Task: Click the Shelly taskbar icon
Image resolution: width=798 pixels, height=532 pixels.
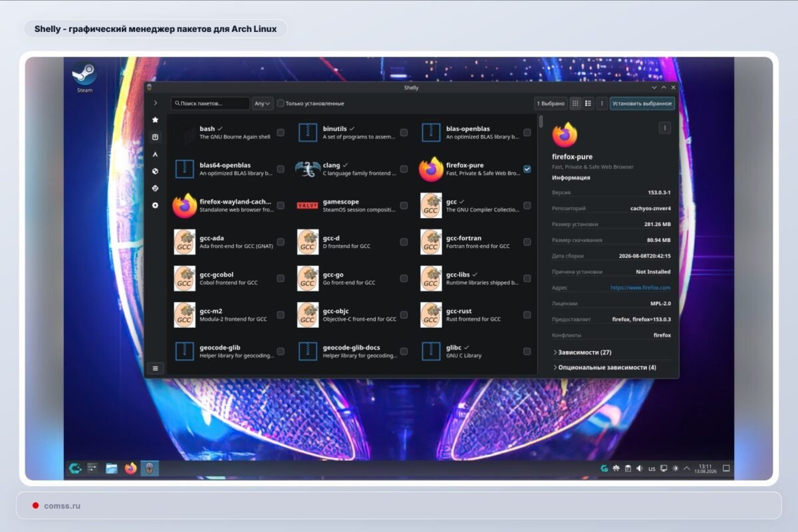Action: point(150,468)
